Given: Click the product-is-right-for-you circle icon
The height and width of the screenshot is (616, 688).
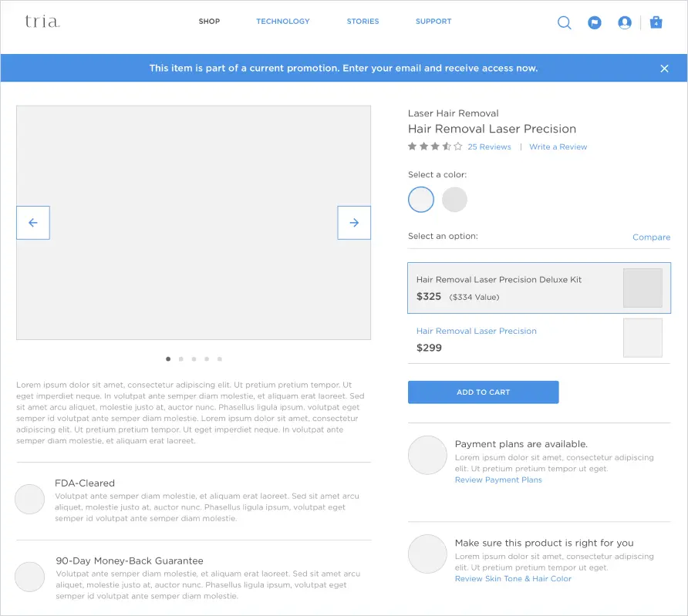Looking at the screenshot, I should 427,554.
